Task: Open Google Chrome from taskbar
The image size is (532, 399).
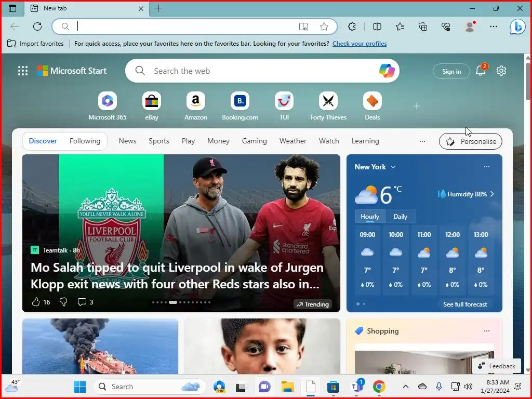Action: (x=379, y=387)
